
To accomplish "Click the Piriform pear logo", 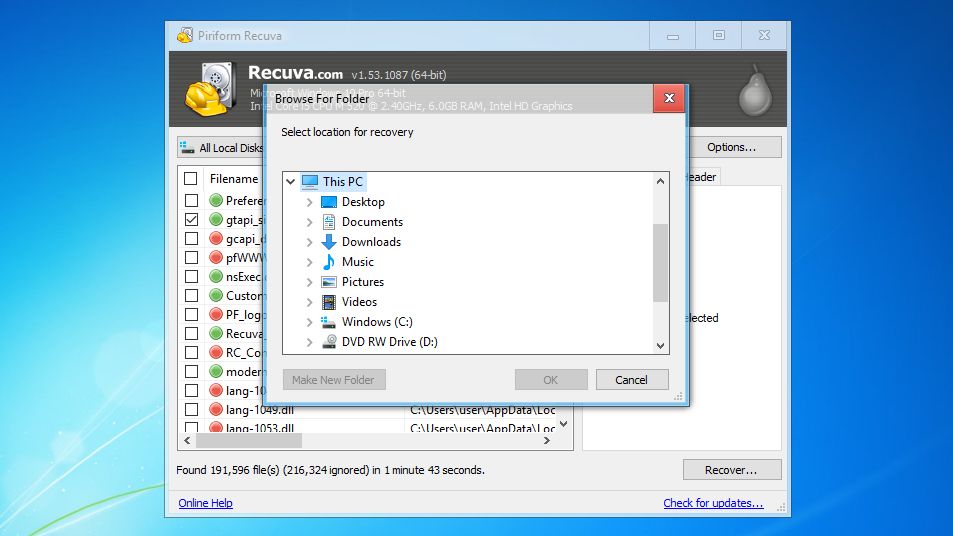I will (755, 91).
